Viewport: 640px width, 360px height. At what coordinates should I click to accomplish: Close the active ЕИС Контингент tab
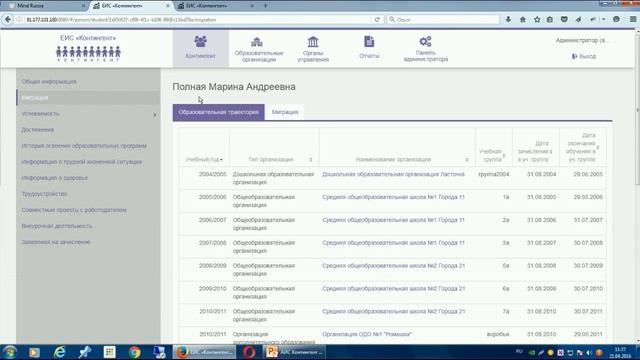click(x=168, y=6)
